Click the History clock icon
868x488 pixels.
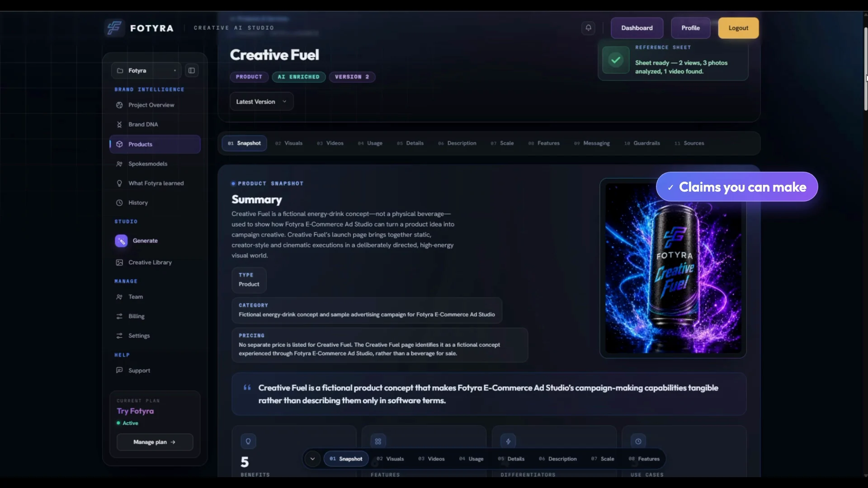(x=119, y=203)
